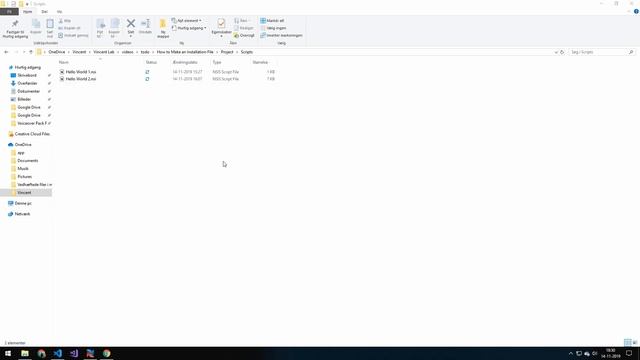
Task: Open Billeder in the navigation pane
Action: pos(24,99)
